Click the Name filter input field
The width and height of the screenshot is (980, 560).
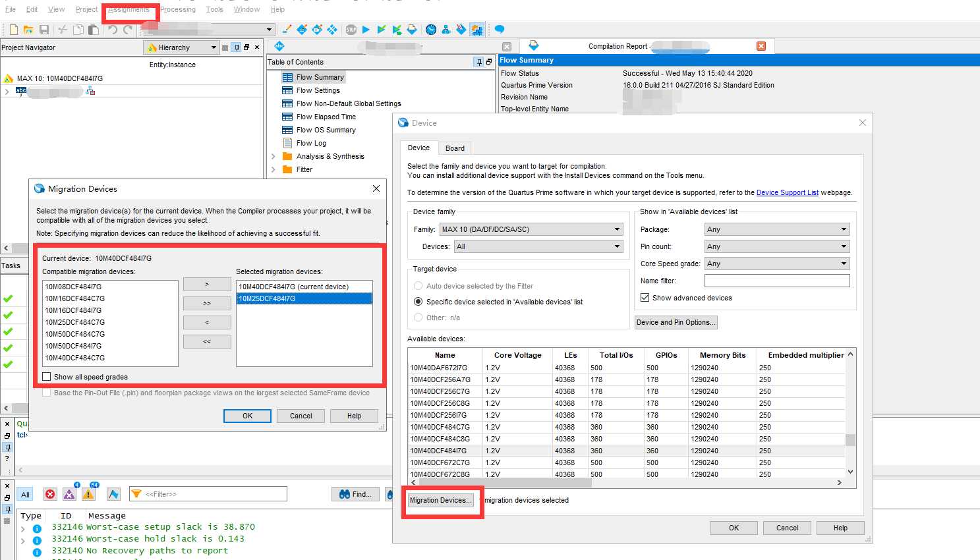tap(777, 281)
